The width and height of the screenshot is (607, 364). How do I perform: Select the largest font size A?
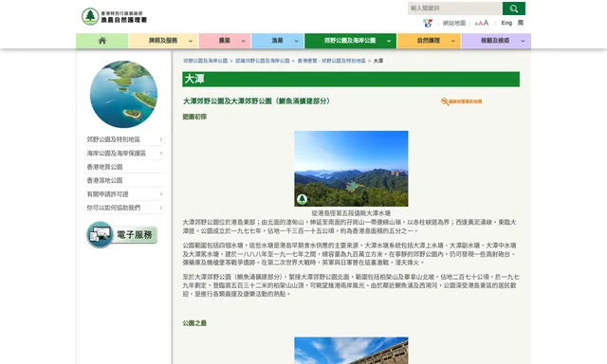(x=486, y=23)
